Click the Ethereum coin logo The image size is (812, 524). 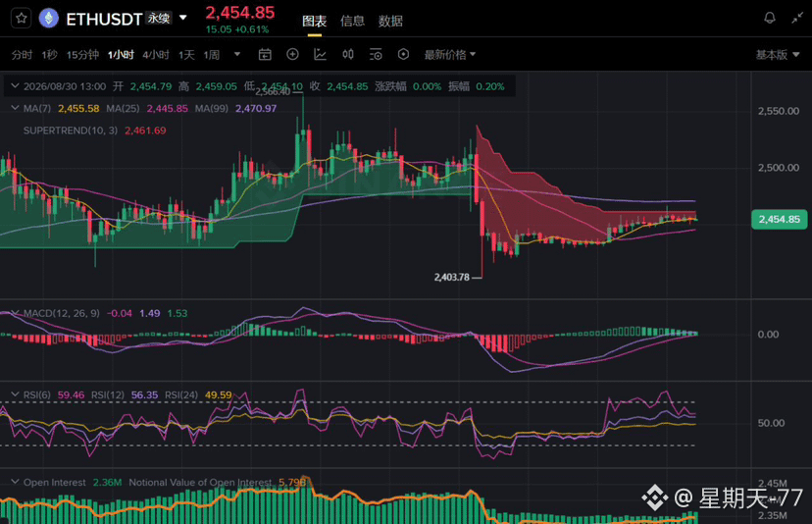(x=49, y=19)
